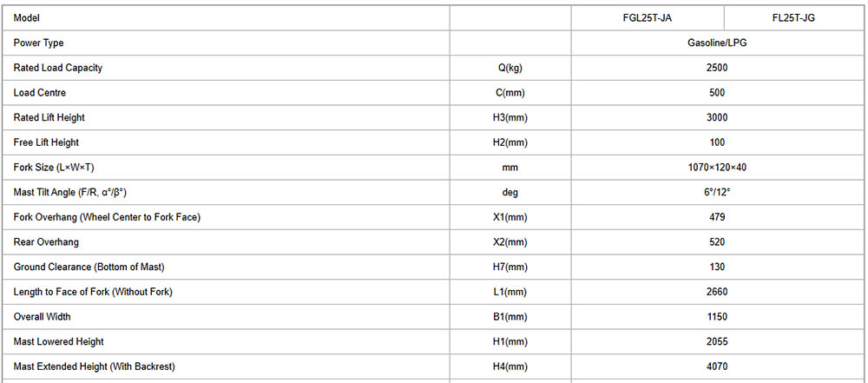Viewport: 868px width, 383px height.
Task: Click the Free Lift Height label
Action: tap(46, 142)
